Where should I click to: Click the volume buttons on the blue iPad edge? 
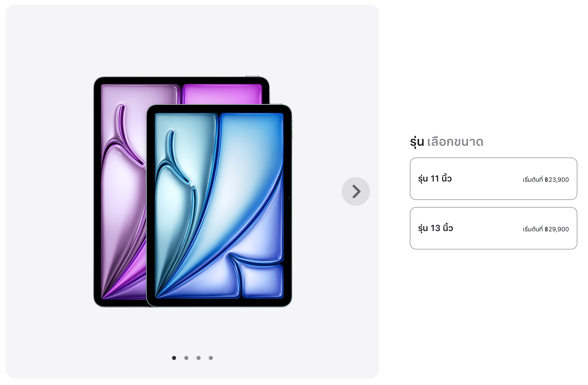[x=292, y=129]
